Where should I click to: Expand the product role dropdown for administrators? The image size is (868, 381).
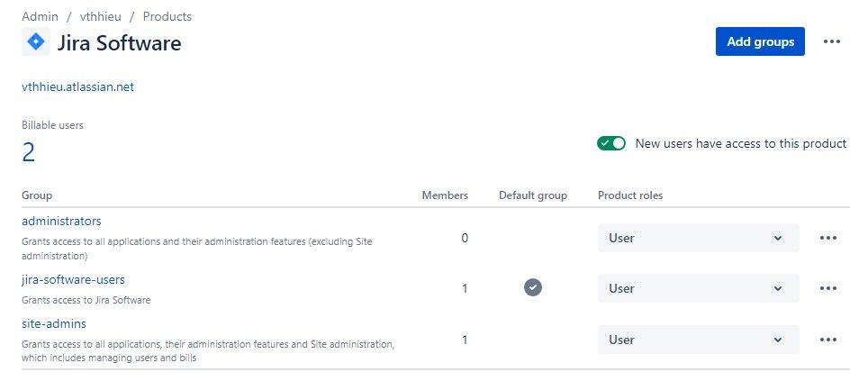coord(698,238)
